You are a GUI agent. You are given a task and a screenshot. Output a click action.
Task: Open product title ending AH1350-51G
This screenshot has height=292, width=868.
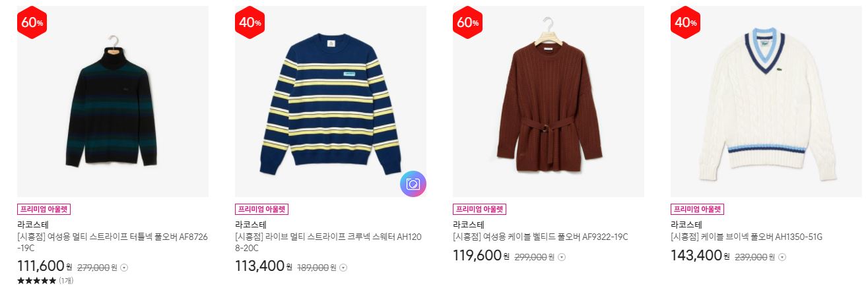746,237
